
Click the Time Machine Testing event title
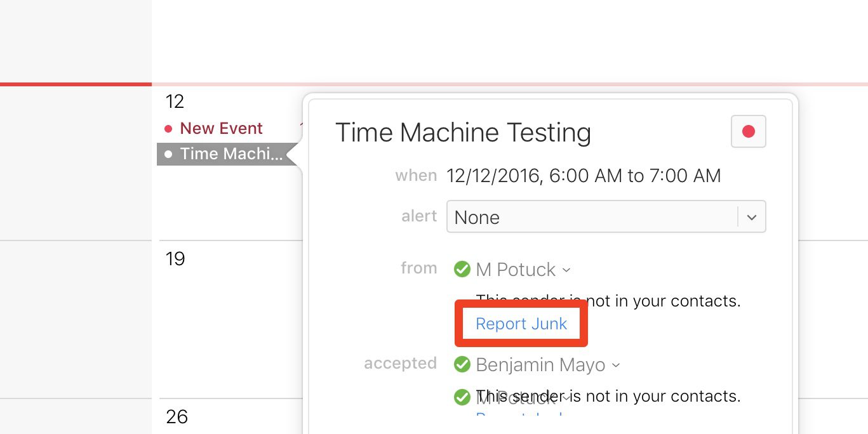tap(463, 133)
